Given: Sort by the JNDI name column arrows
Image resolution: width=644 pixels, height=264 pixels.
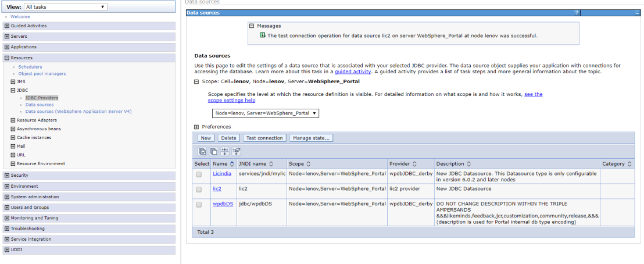Looking at the screenshot, I should 271,164.
